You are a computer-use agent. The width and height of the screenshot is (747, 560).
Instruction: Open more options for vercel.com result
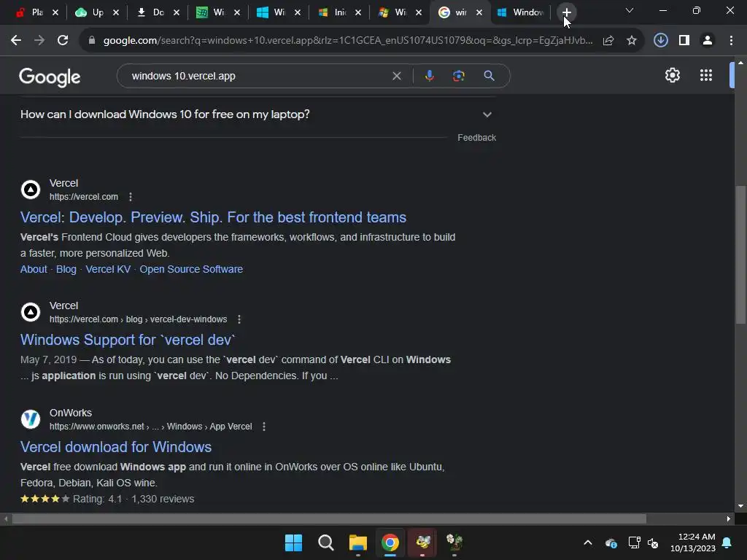click(x=131, y=197)
